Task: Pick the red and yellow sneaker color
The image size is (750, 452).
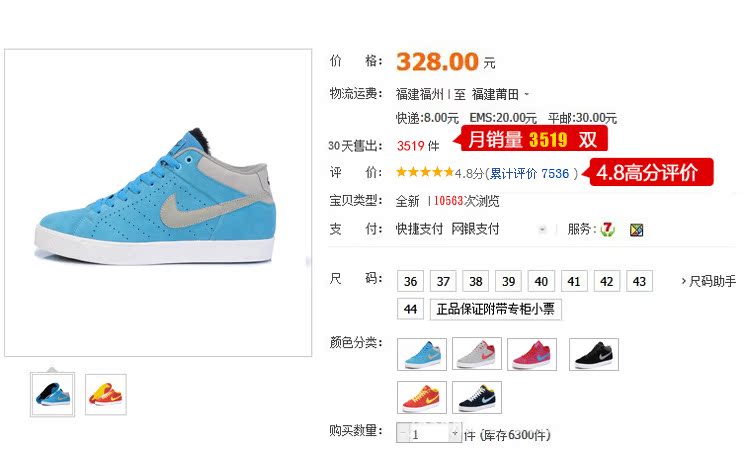Action: point(422,397)
